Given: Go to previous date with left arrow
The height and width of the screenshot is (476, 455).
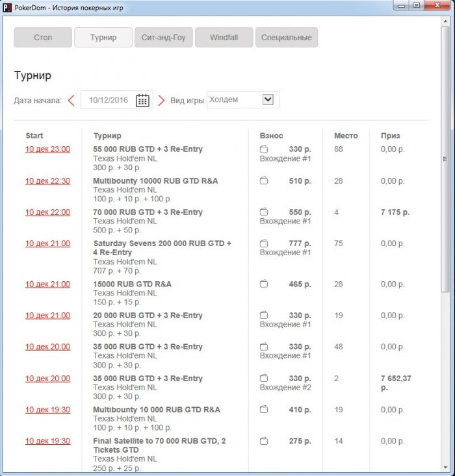Looking at the screenshot, I should coord(71,100).
